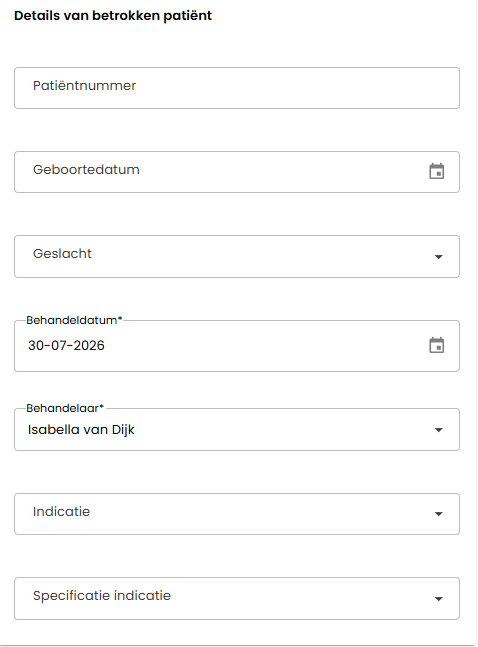Viewport: 478px width, 647px height.
Task: Click the Patiëntnummer placeholder text
Action: pos(85,85)
